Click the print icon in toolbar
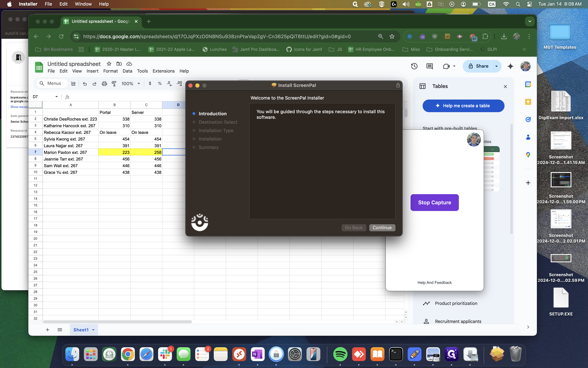The width and height of the screenshot is (588, 368). click(104, 83)
